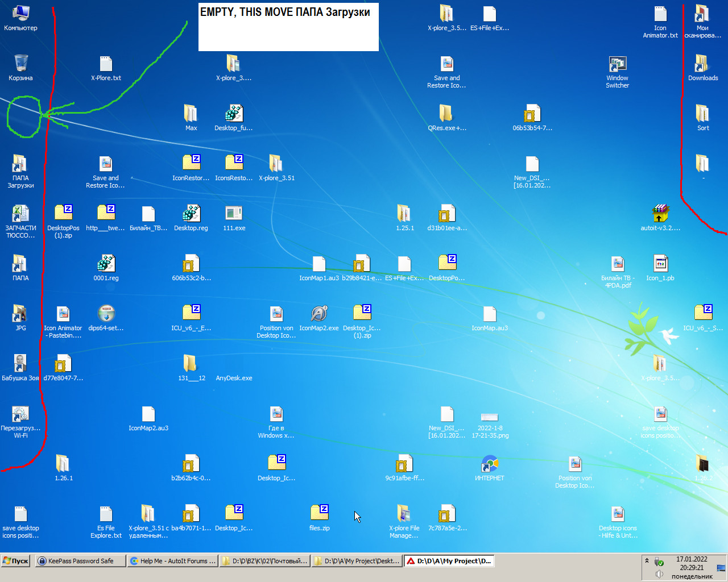This screenshot has height=582, width=728.
Task: Switch to the KeePass Password Safe window
Action: click(x=80, y=561)
